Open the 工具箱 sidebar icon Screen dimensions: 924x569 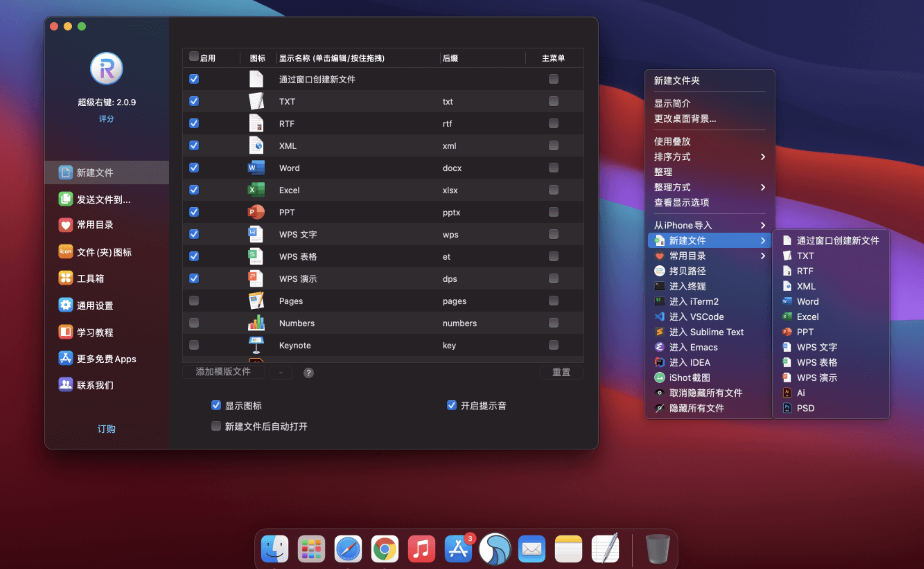[x=66, y=278]
